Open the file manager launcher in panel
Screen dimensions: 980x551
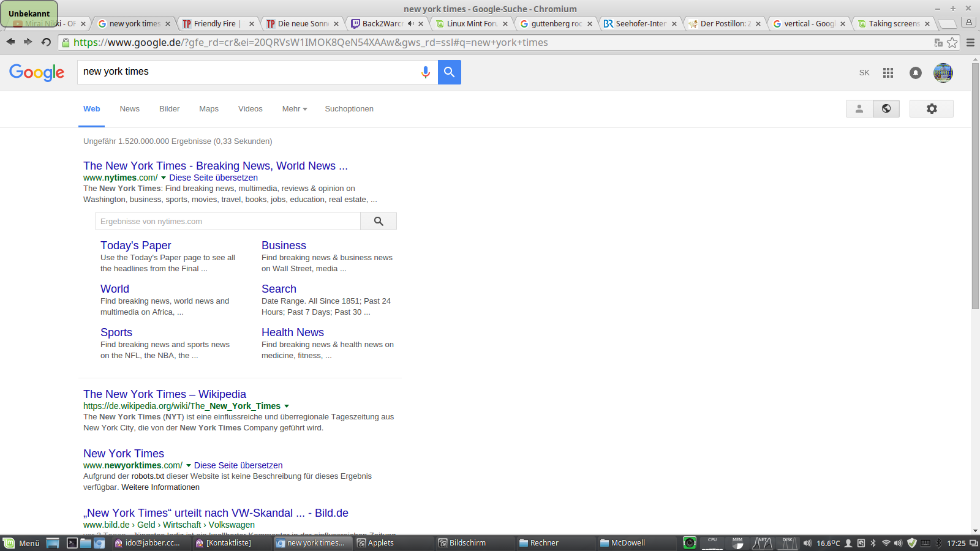(x=86, y=543)
